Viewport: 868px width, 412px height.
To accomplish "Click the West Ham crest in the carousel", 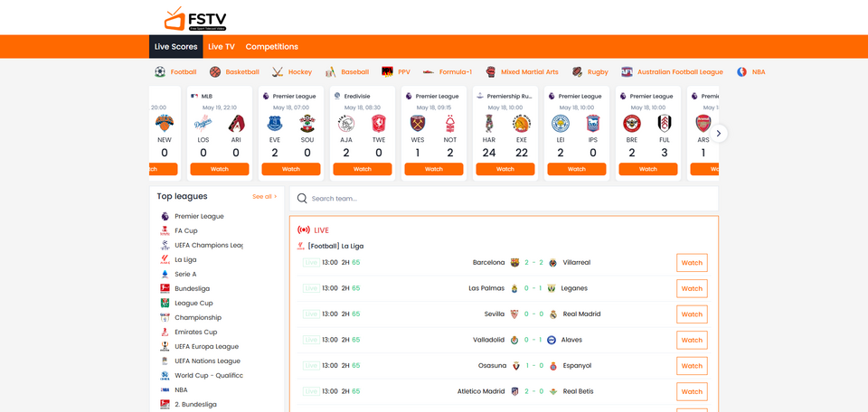I will (418, 123).
